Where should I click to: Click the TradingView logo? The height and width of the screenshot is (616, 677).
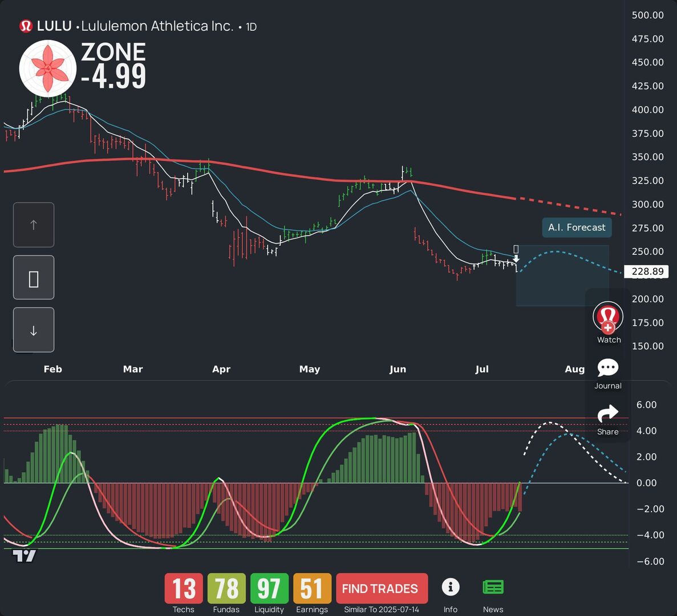24,556
